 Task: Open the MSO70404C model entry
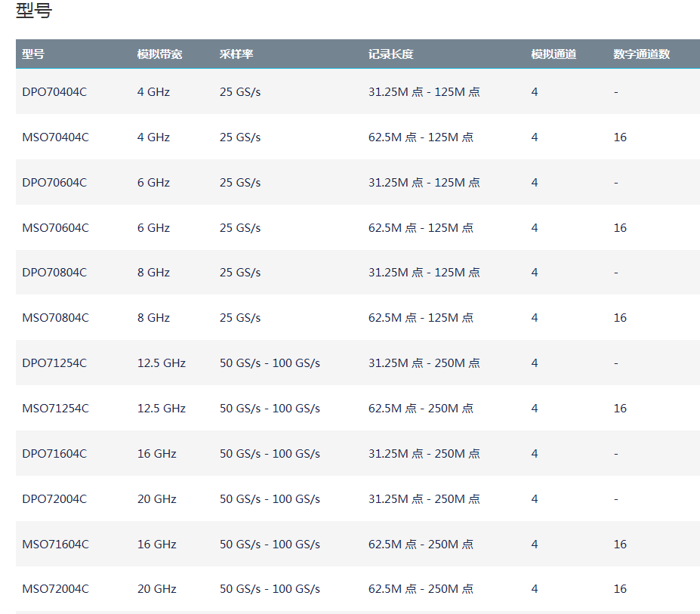click(x=55, y=137)
